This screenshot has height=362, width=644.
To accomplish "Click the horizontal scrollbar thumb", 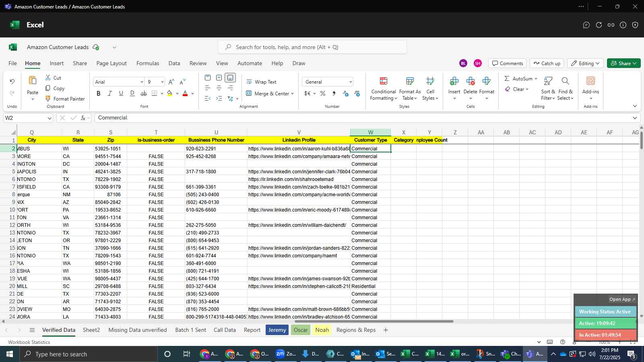I will pyautogui.click(x=374, y=321).
